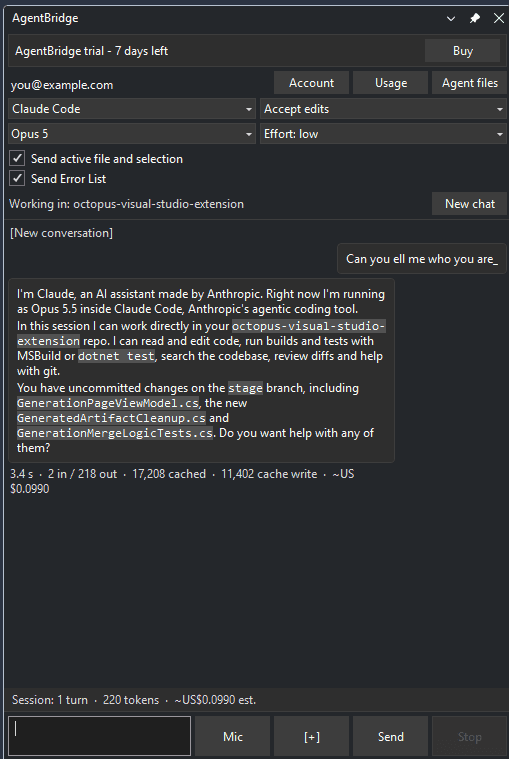Viewport: 509px width, 759px height.
Task: Open the Account button
Action: click(311, 83)
